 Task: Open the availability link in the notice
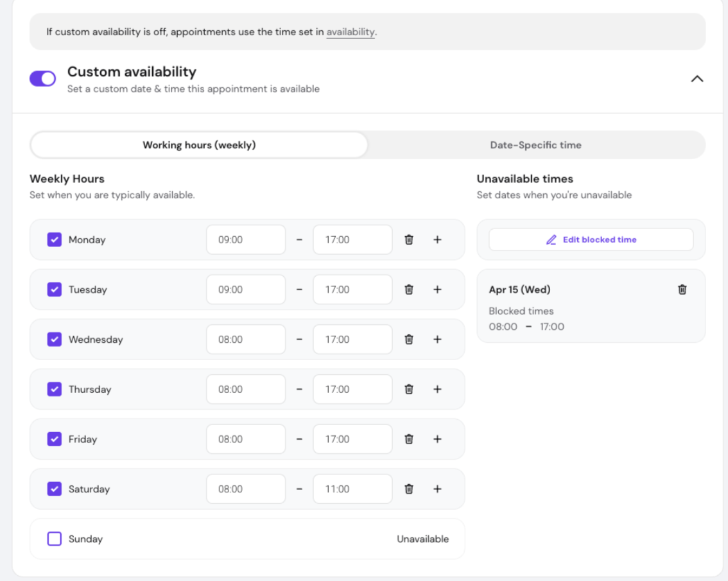[350, 31]
